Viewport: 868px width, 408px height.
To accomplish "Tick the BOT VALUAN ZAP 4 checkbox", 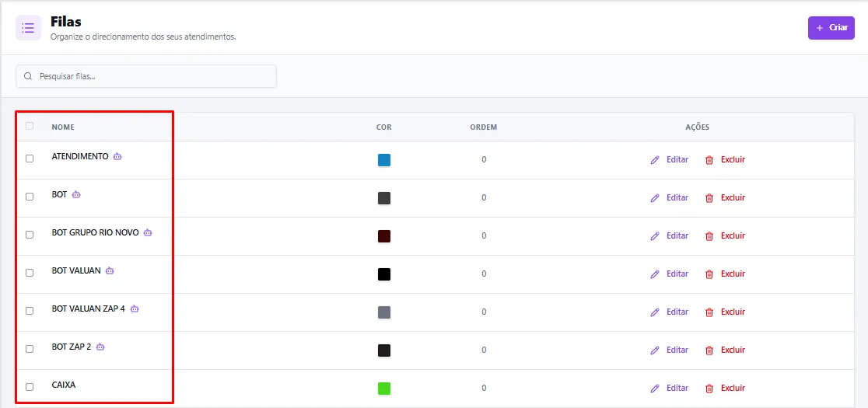I will 30,312.
